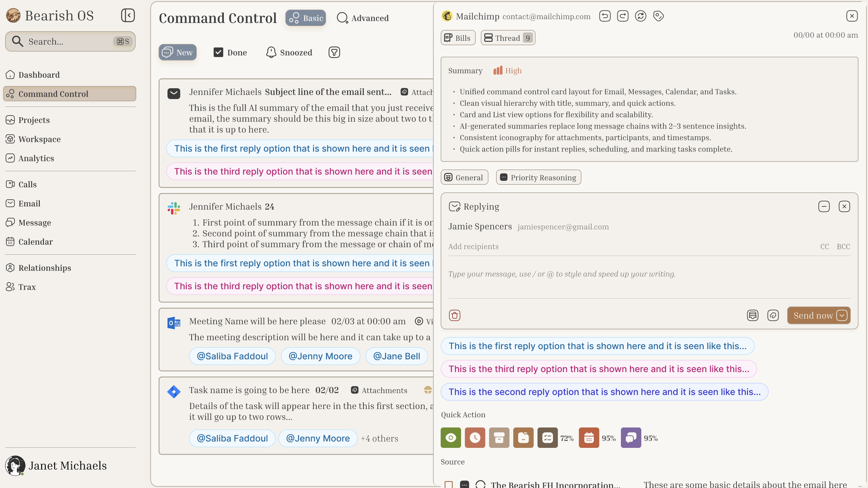Viewport: 868px width, 488px height.
Task: Minimize the Replying composer panel
Action: (824, 207)
